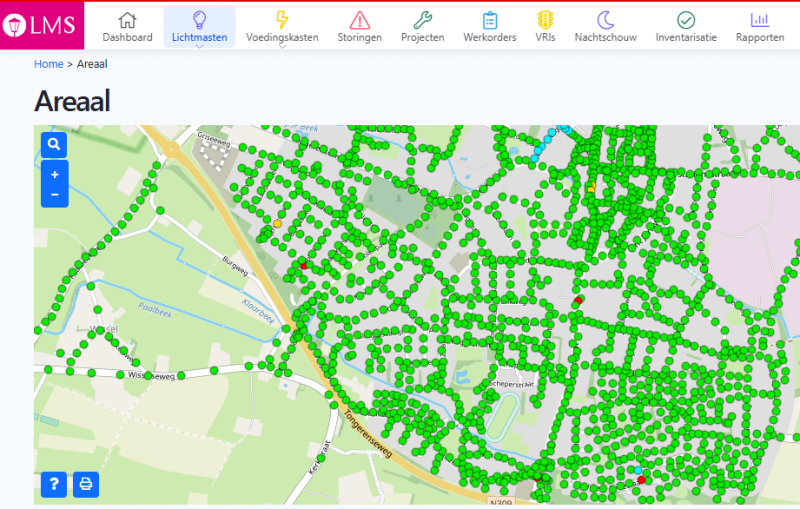This screenshot has height=509, width=800.
Task: Open Projecten via the wrench icon
Action: [x=422, y=19]
